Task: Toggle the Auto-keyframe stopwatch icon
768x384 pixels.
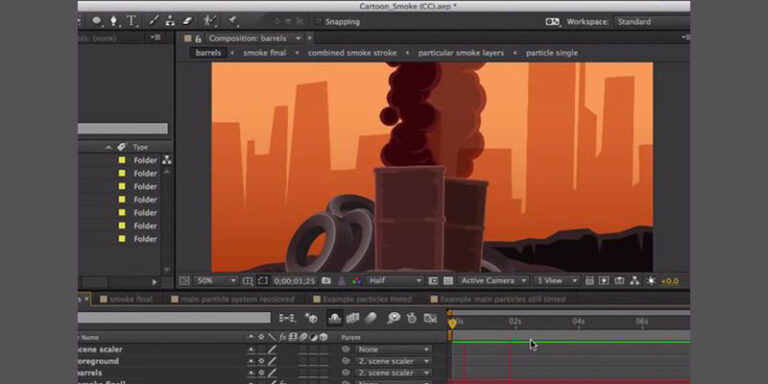Action: pyautogui.click(x=411, y=318)
